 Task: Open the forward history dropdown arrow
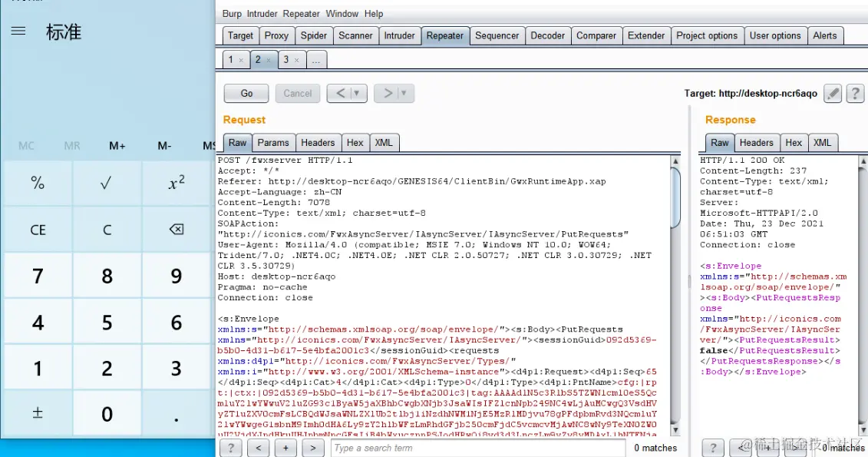tap(404, 93)
